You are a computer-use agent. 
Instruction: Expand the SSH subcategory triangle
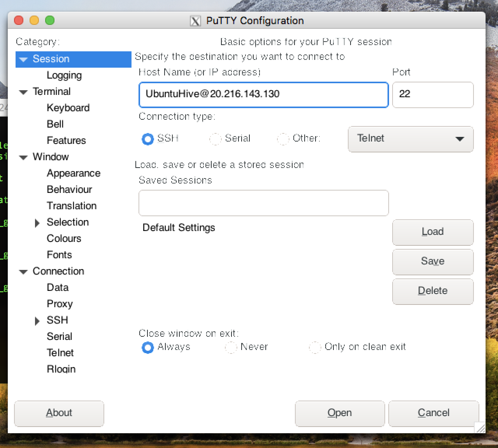pyautogui.click(x=37, y=321)
